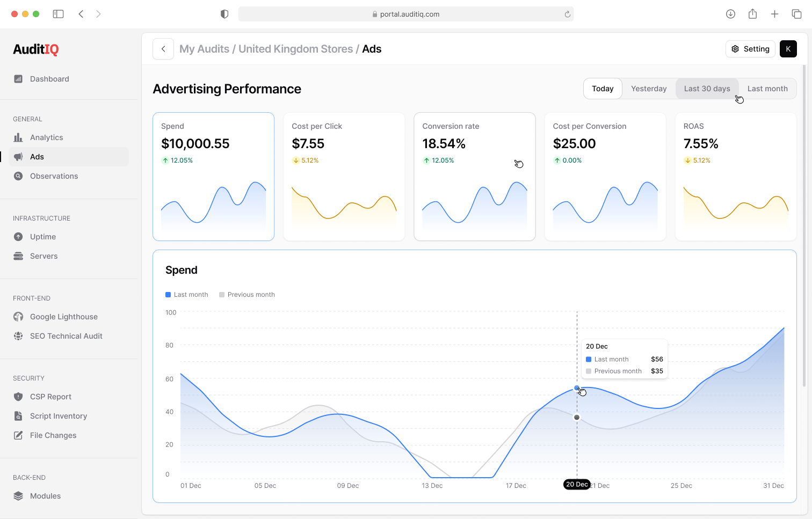The image size is (812, 519).
Task: Click the 7.55% ROAS value
Action: tap(701, 144)
